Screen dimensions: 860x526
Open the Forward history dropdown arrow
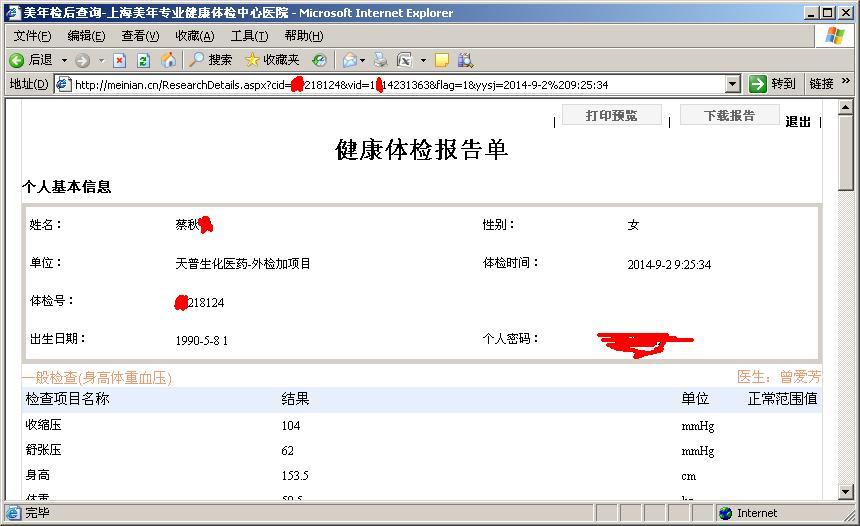tap(101, 60)
